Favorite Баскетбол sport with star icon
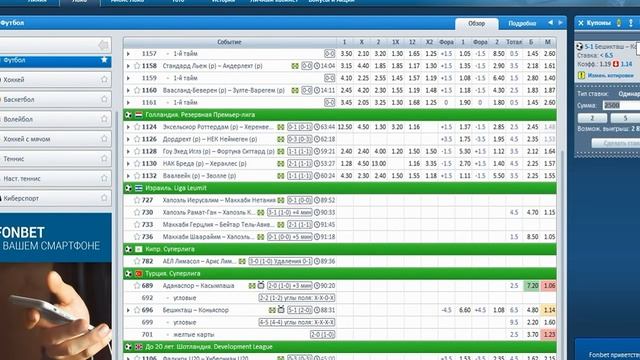The height and width of the screenshot is (360, 640). point(104,99)
